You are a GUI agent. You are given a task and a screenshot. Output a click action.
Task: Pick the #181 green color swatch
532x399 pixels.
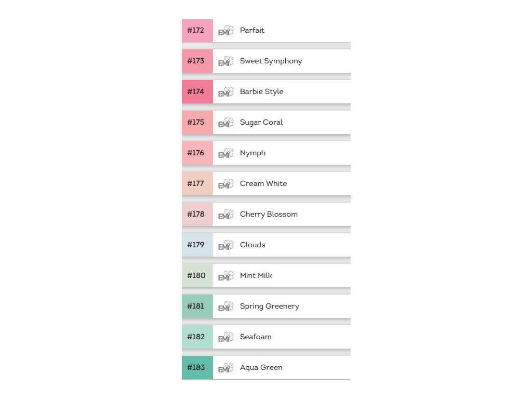197,307
